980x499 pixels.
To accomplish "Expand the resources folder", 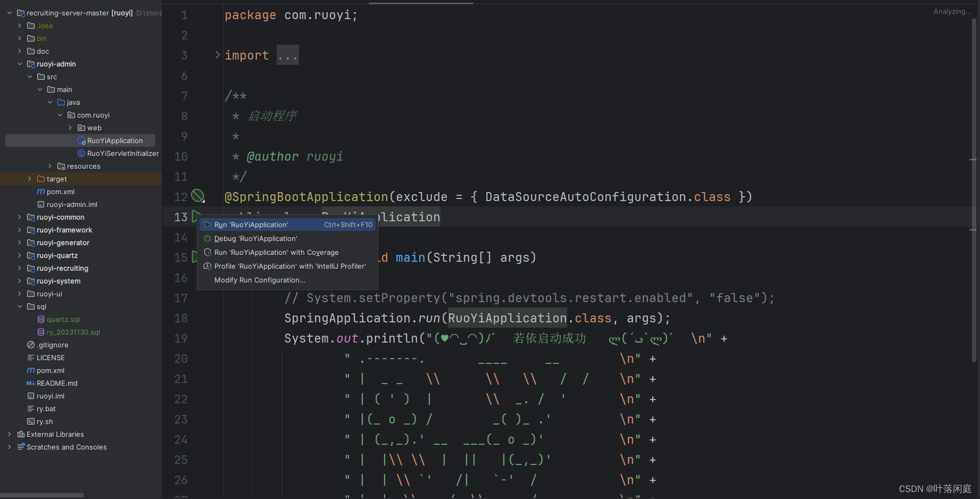I will (50, 166).
